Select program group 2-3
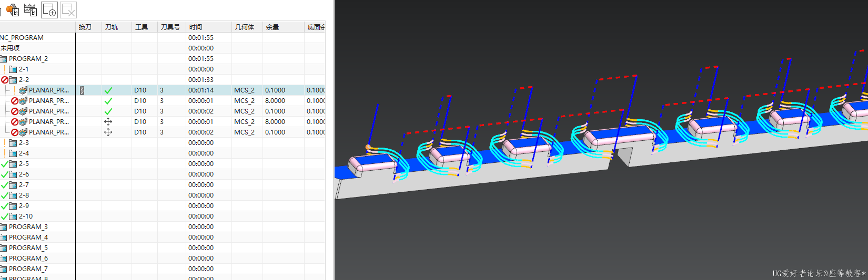The width and height of the screenshot is (868, 280). click(24, 143)
